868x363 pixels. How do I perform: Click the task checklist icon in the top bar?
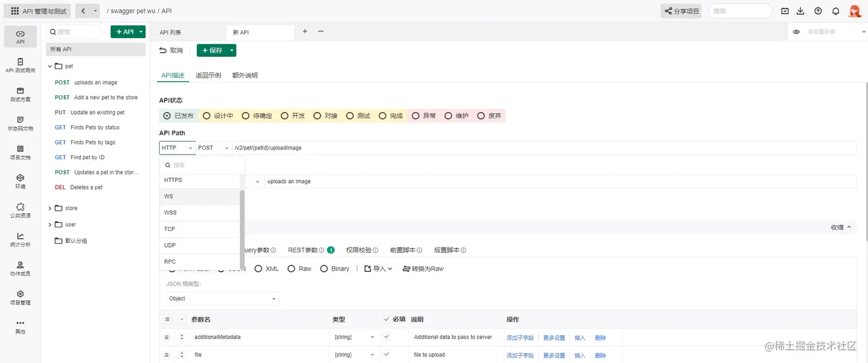click(x=785, y=11)
